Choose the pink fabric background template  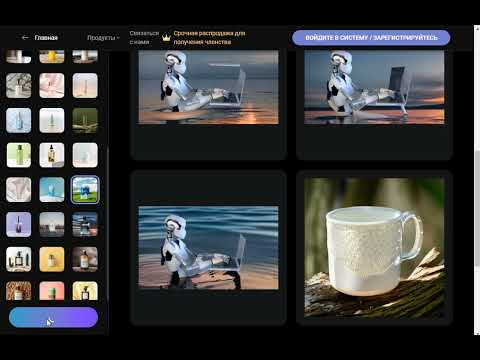click(x=52, y=86)
